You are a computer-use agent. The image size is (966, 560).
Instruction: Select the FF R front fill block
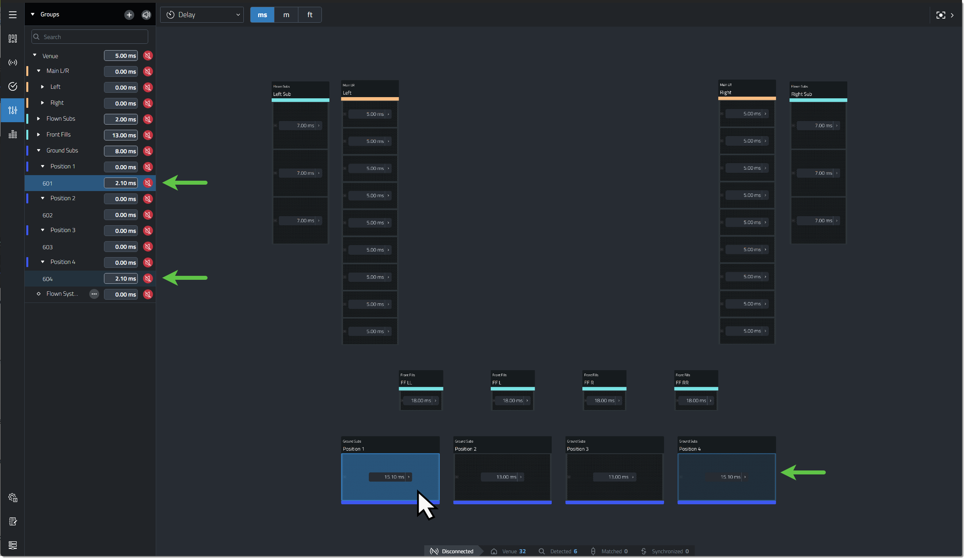coord(604,400)
